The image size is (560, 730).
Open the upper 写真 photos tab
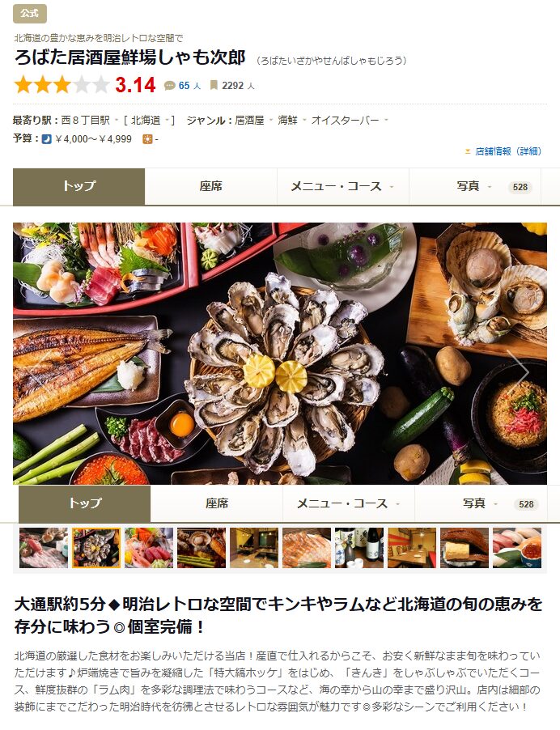point(475,187)
